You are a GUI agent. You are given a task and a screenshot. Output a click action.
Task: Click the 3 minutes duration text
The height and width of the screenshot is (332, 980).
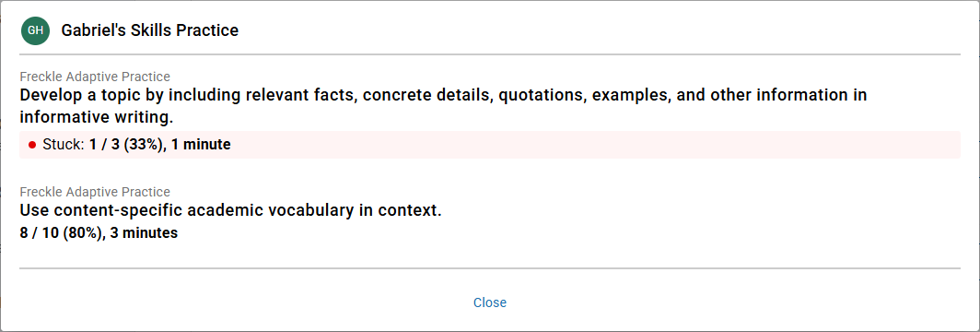coord(144,233)
